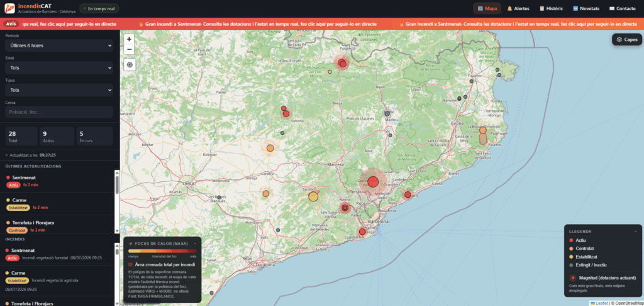Open the Estat filter dropdown
The image size is (644, 306).
point(59,67)
